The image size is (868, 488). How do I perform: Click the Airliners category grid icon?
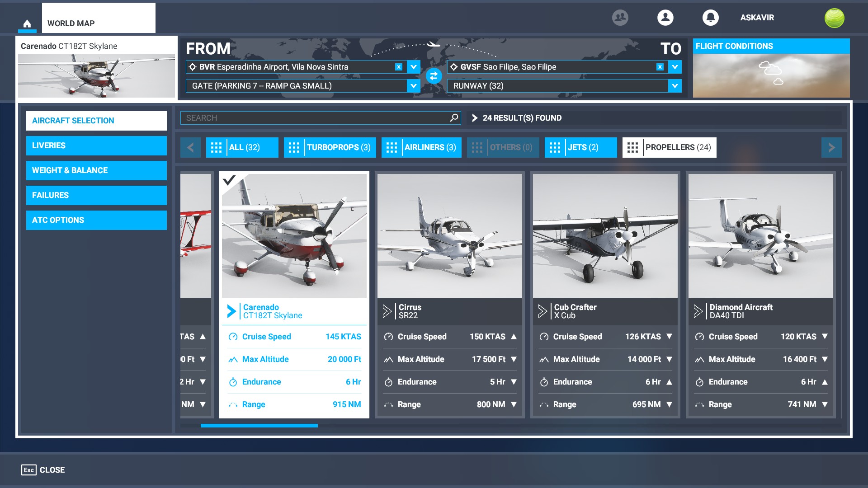(392, 147)
